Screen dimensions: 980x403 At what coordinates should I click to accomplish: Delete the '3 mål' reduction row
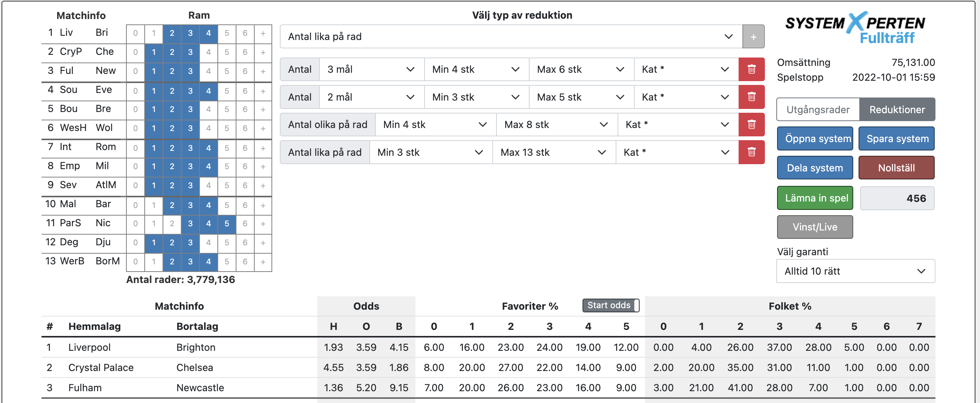click(x=751, y=69)
